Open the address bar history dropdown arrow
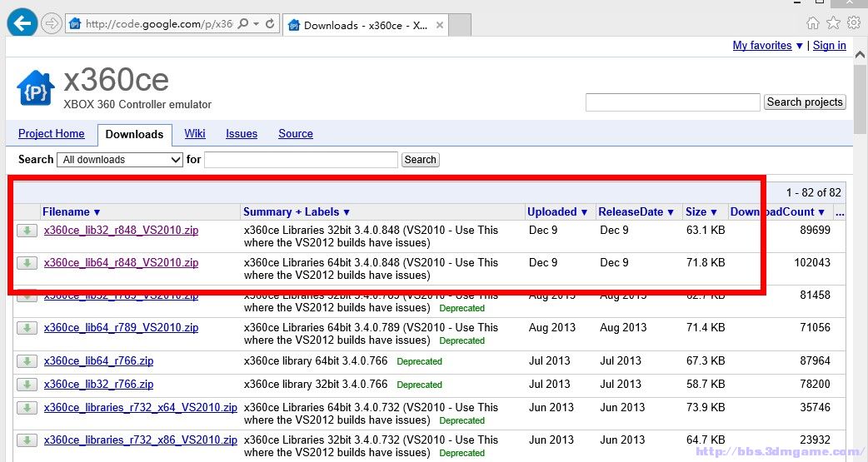This screenshot has width=868, height=462. coord(256,24)
